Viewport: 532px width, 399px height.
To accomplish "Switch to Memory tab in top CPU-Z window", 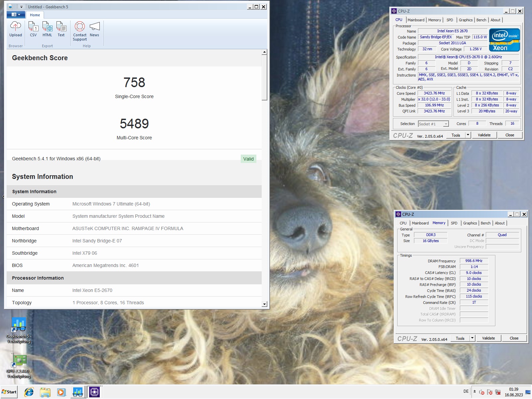I will tap(435, 20).
